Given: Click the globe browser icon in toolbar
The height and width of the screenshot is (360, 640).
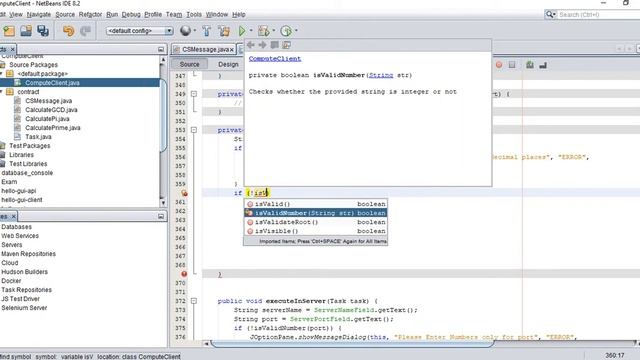Looking at the screenshot, I should click(x=185, y=31).
